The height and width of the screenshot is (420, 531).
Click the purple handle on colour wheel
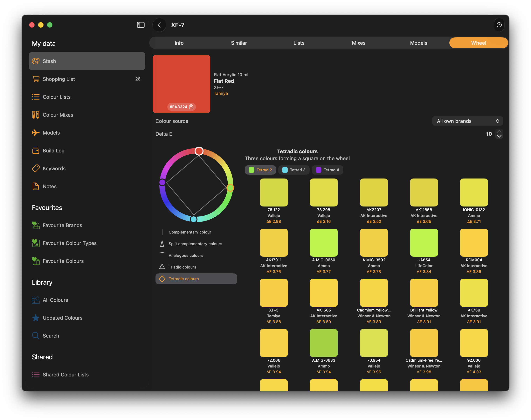(x=162, y=182)
